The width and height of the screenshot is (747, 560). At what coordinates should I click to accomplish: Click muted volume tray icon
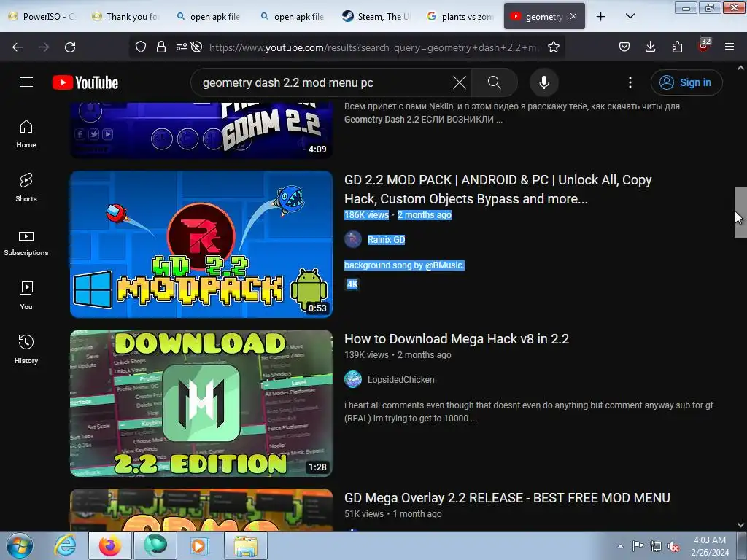673,546
